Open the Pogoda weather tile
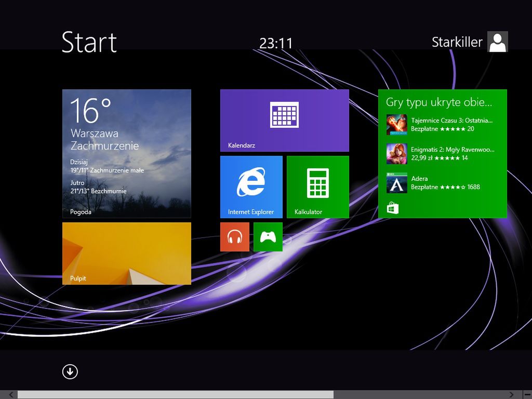 127,153
